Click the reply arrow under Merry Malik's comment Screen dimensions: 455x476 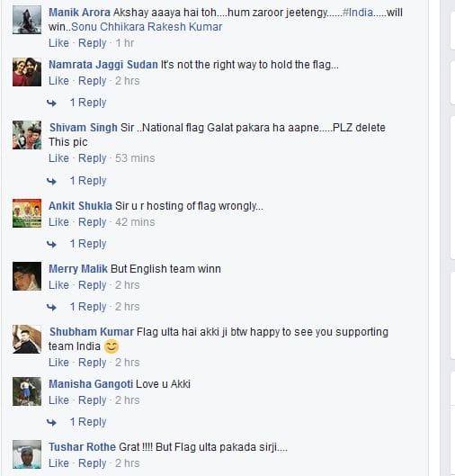tap(51, 307)
